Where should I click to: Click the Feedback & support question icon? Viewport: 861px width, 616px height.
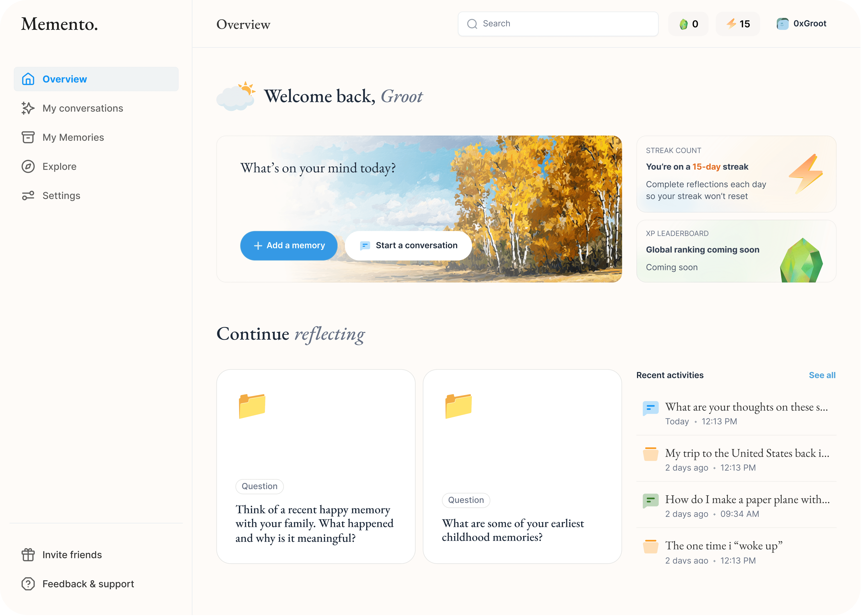[x=28, y=584]
